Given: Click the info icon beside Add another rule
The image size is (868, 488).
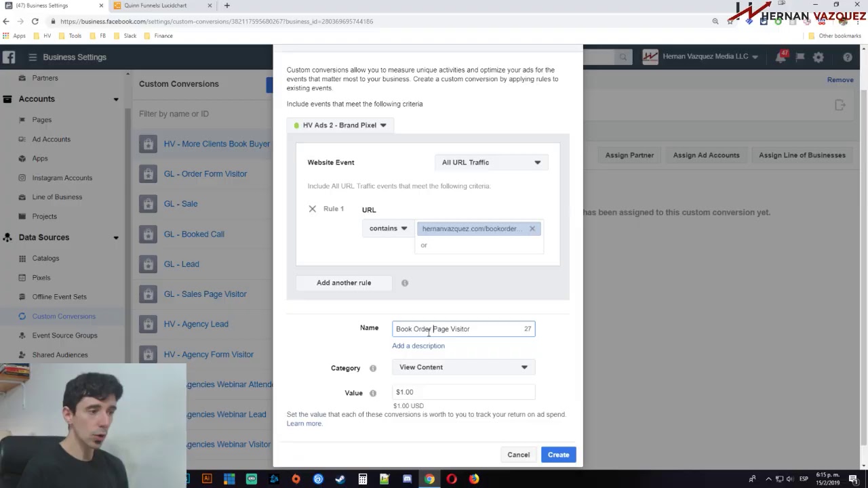Looking at the screenshot, I should point(405,283).
